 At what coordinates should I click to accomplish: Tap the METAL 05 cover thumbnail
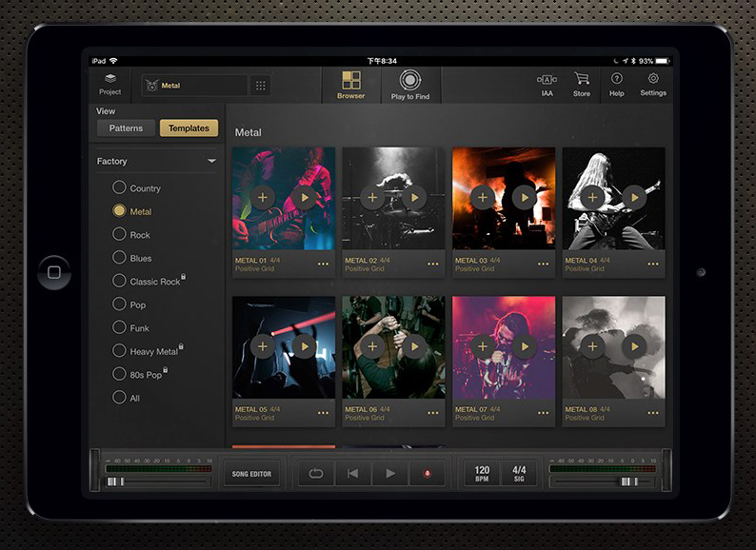(x=284, y=347)
